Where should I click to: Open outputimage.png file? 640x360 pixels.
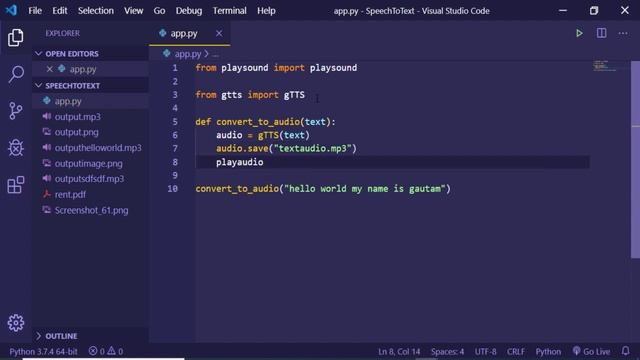click(x=90, y=163)
